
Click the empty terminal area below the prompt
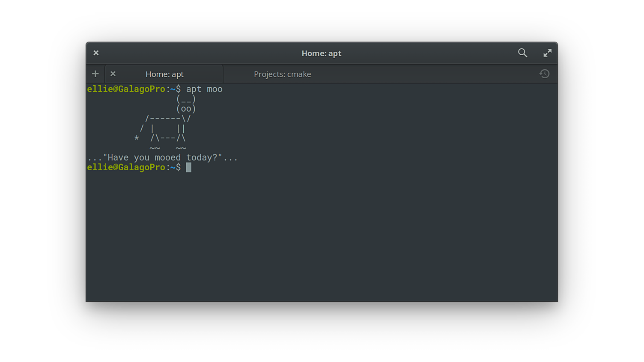[321, 235]
